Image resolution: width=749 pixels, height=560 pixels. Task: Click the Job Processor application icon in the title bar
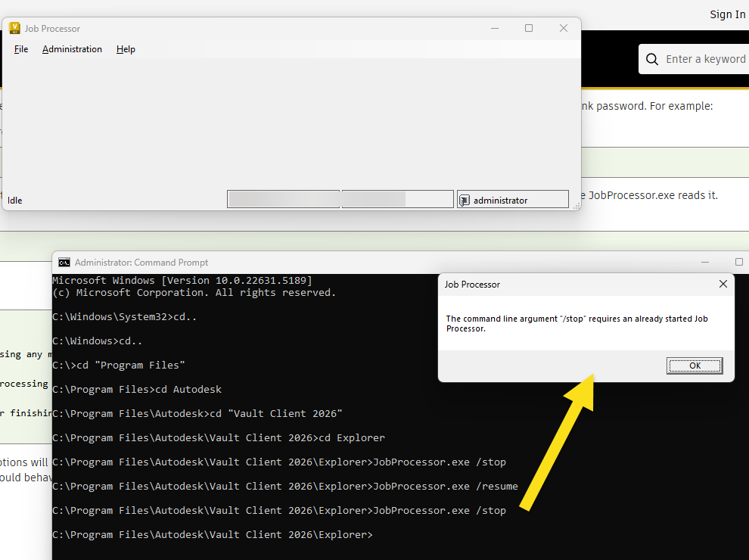coord(14,28)
